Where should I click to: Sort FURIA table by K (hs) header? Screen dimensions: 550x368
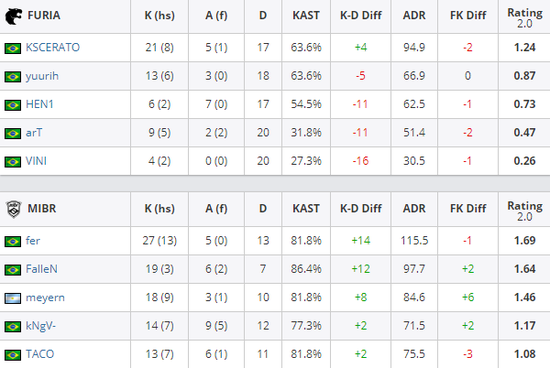point(160,16)
